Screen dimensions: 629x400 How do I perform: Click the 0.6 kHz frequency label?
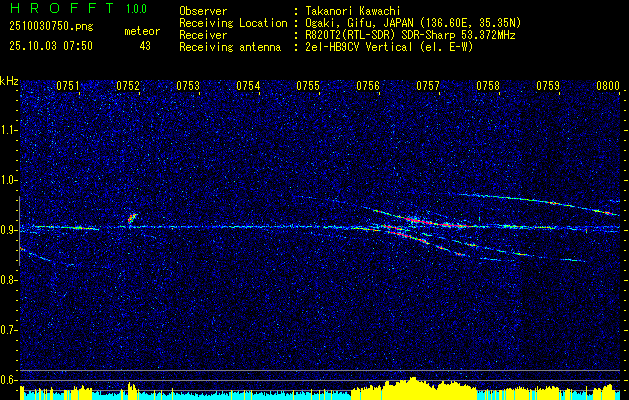(8, 380)
